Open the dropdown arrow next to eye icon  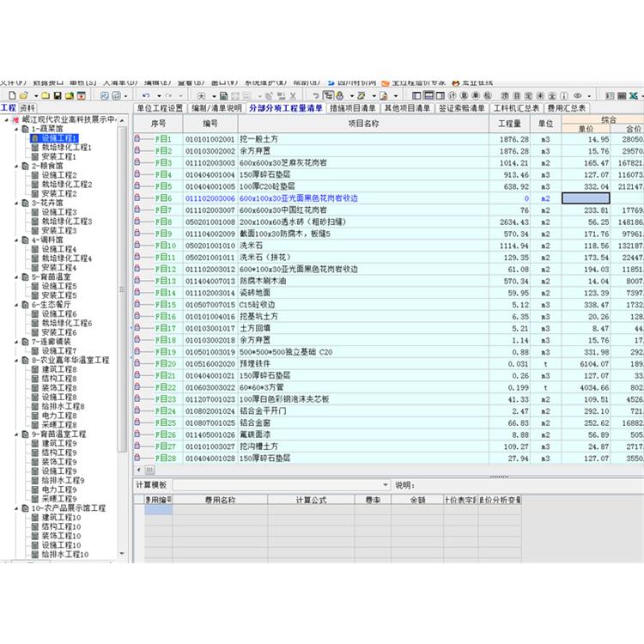(x=589, y=96)
